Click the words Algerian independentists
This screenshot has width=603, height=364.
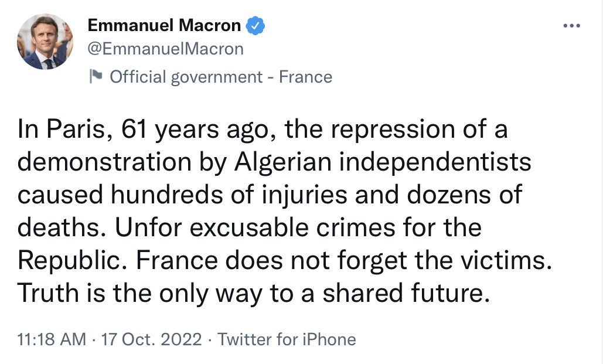383,162
